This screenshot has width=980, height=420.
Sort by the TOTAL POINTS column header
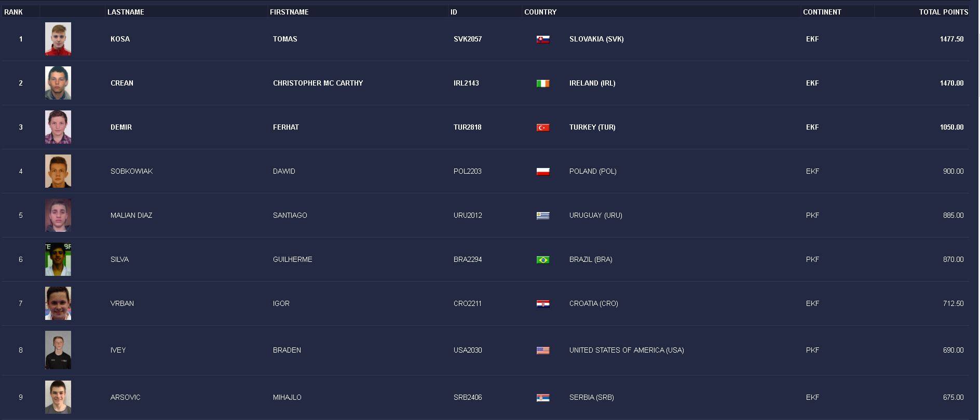[943, 12]
